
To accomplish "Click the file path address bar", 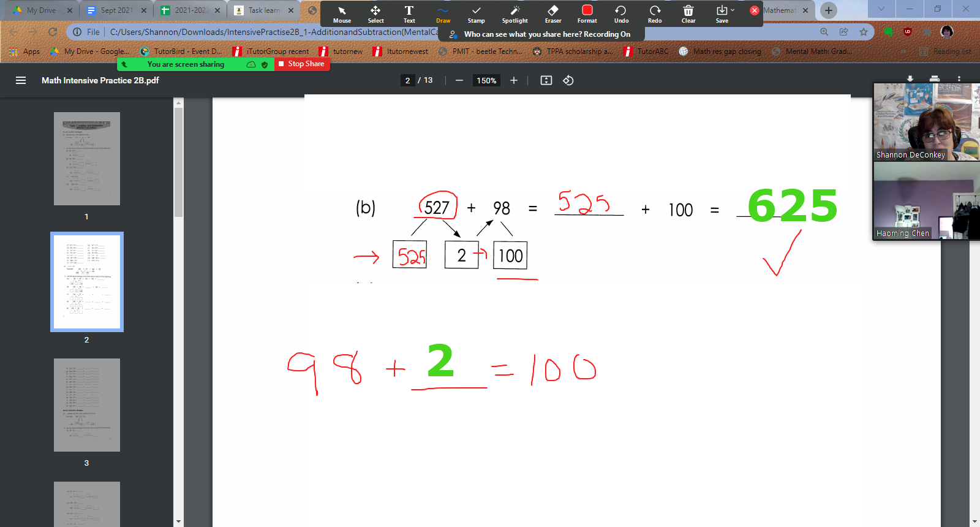I will (274, 32).
